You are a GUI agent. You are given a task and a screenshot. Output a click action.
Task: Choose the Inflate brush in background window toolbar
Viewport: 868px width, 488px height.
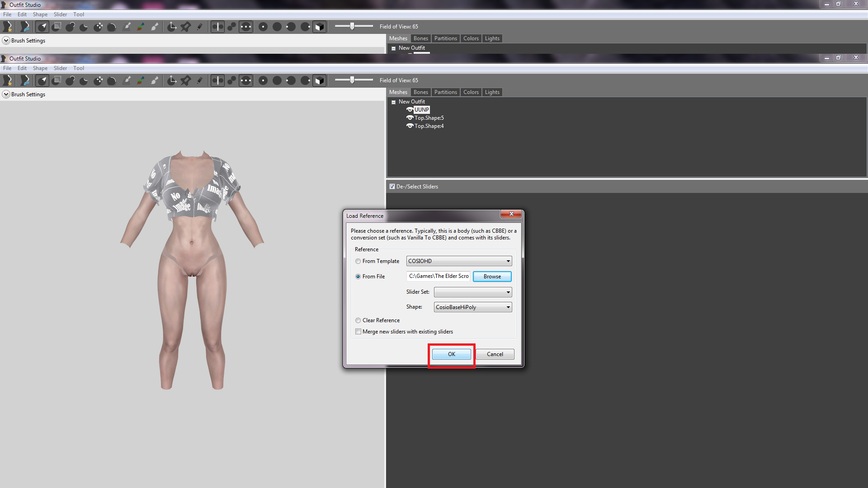click(70, 27)
